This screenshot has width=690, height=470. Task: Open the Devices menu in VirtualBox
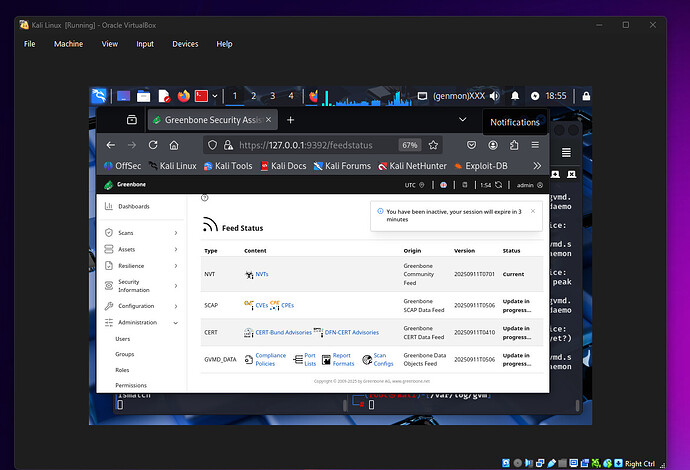point(185,44)
